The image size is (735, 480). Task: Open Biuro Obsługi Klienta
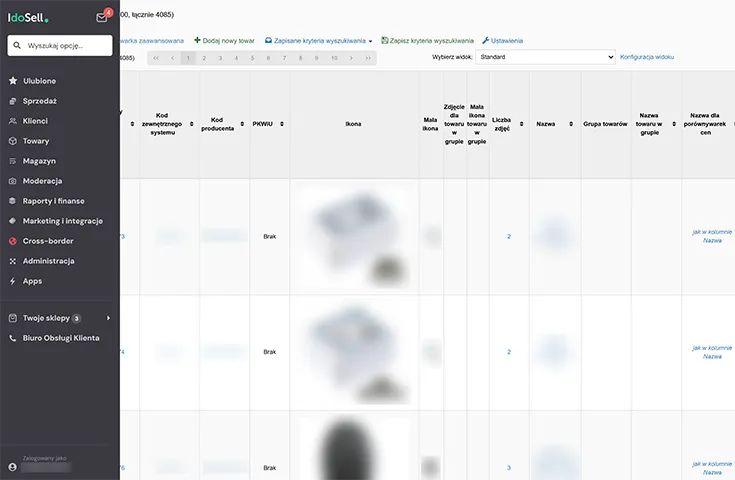point(61,338)
